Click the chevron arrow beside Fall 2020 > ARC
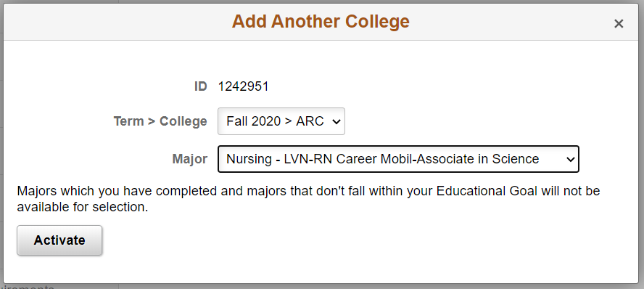This screenshot has height=289, width=644. coord(336,122)
